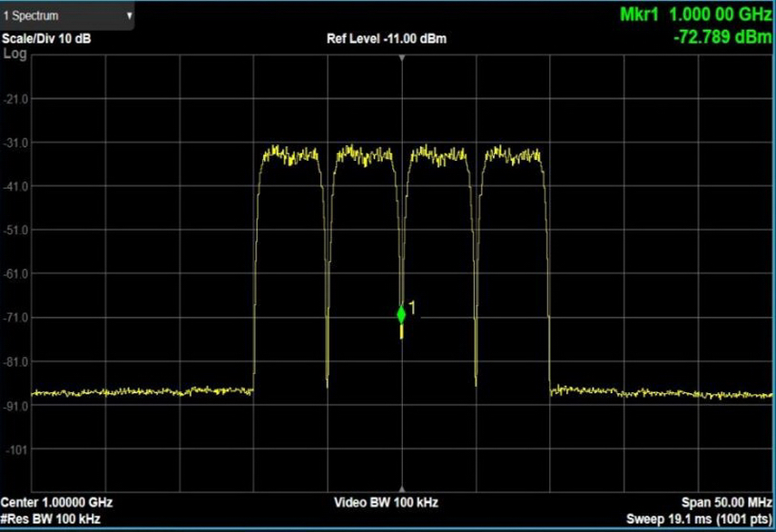The height and width of the screenshot is (532, 776).
Task: Click the leftmost carrier's flat top on trace
Action: pos(290,154)
